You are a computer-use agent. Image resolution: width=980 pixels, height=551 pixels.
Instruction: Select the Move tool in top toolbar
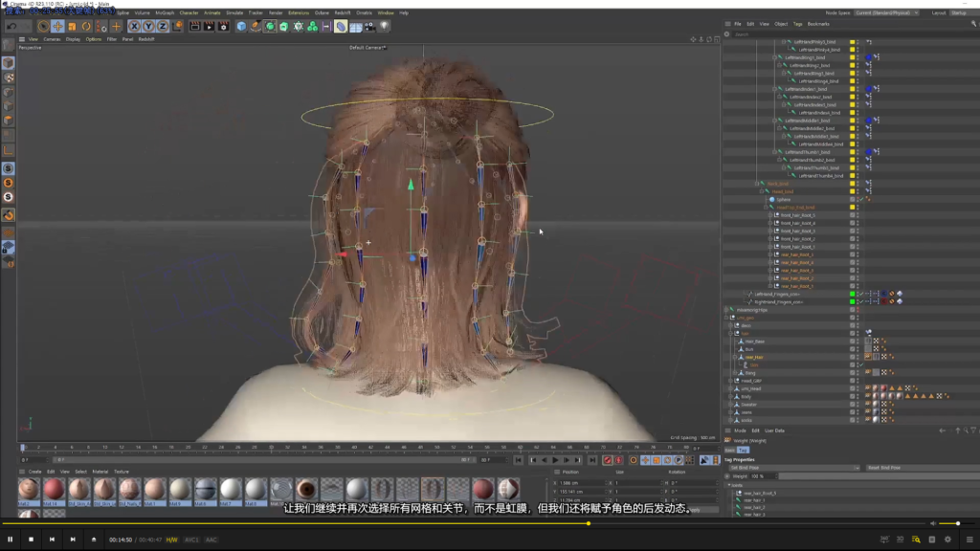(58, 27)
